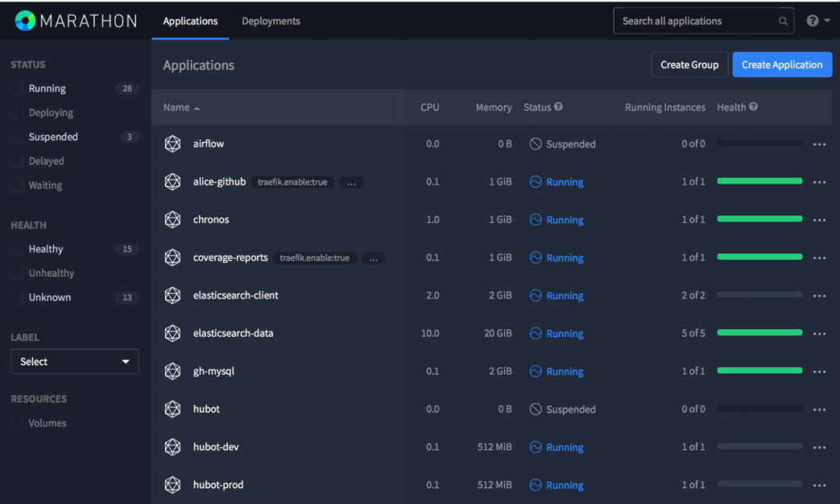Open the chronos row actions menu
This screenshot has height=504, width=840.
pyautogui.click(x=819, y=220)
